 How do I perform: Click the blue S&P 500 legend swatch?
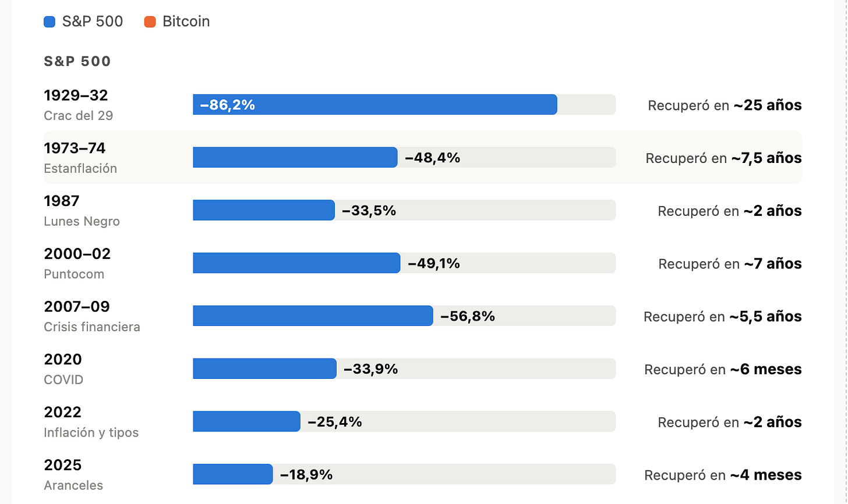pyautogui.click(x=50, y=22)
